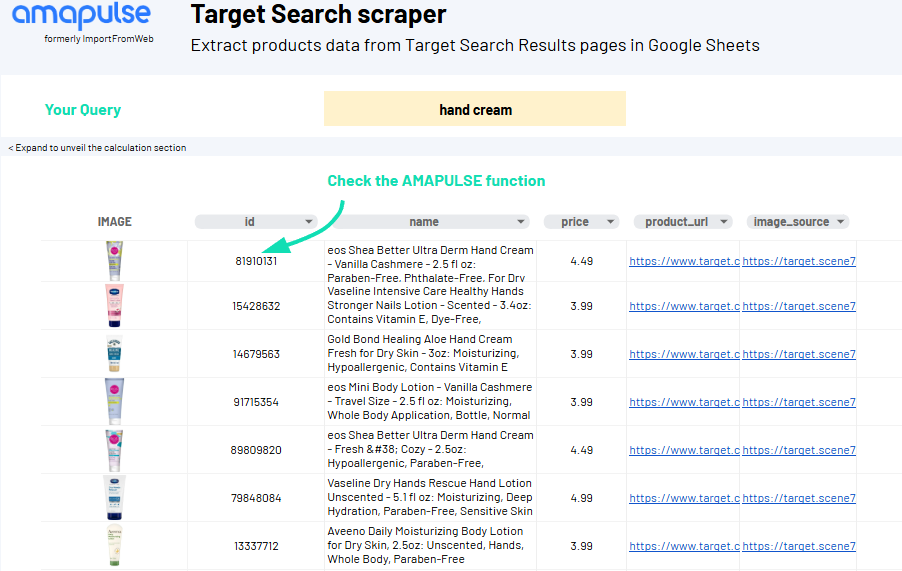902x571 pixels.
Task: Select id cell 13337712
Action: (256, 546)
